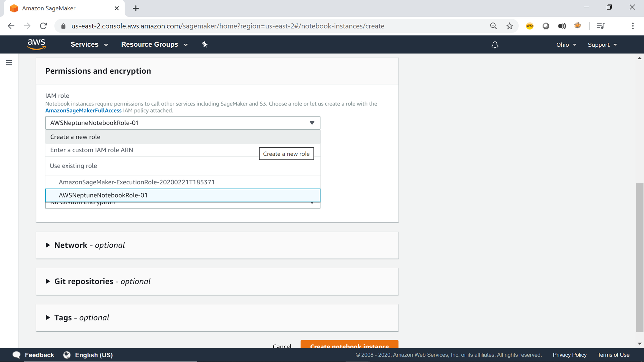Click the page vertical scrollbar thumb

click(639, 257)
